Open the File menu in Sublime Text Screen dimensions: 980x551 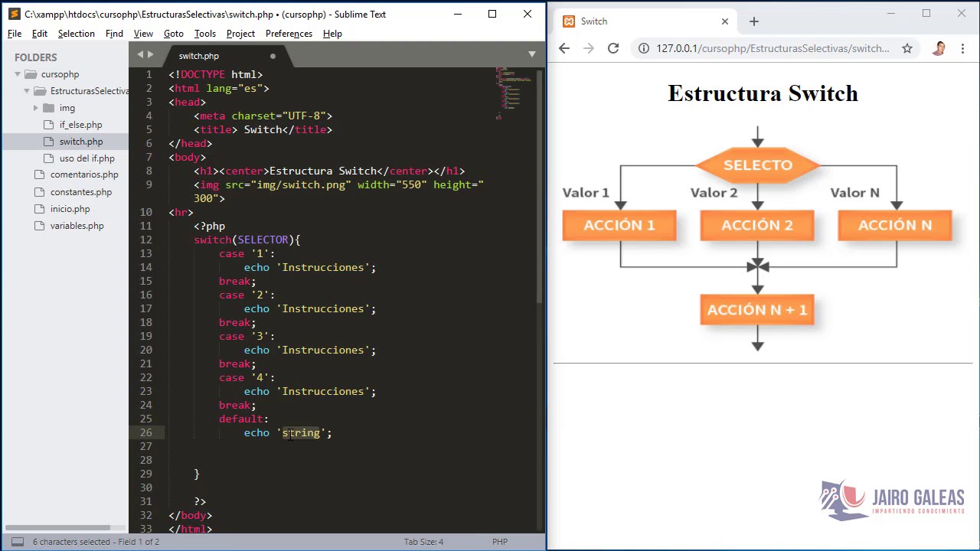[15, 34]
